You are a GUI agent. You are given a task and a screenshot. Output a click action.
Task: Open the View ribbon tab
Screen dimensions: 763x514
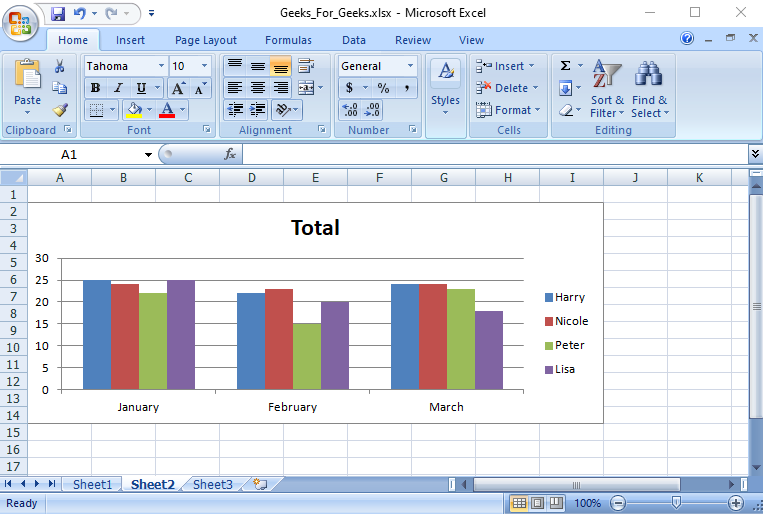click(x=471, y=40)
